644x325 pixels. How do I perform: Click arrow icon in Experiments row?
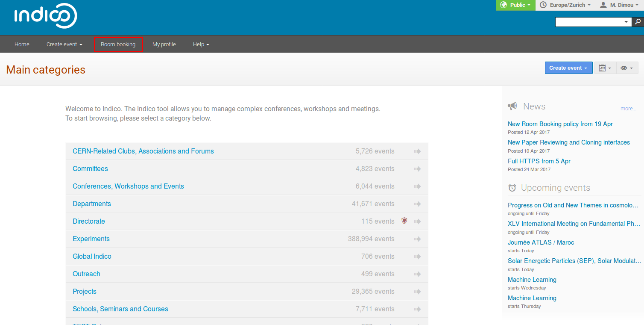(417, 239)
